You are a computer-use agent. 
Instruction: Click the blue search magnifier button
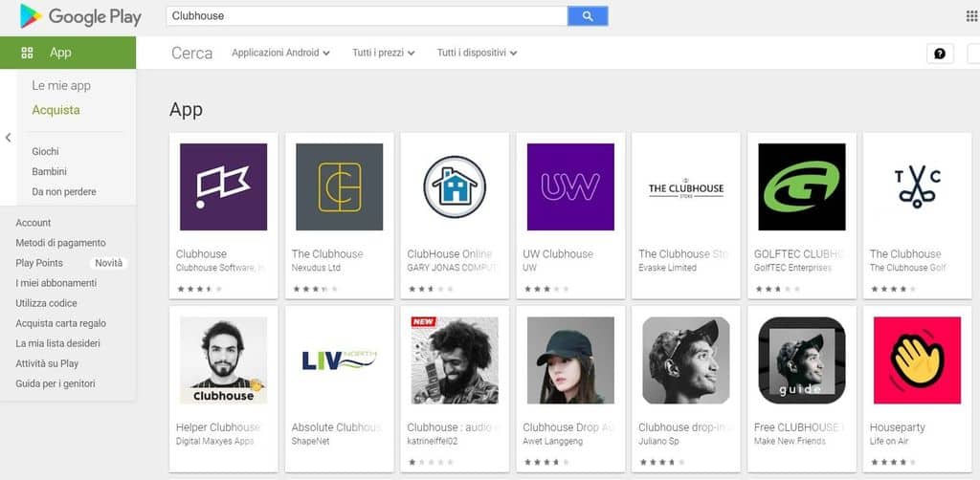coord(588,16)
